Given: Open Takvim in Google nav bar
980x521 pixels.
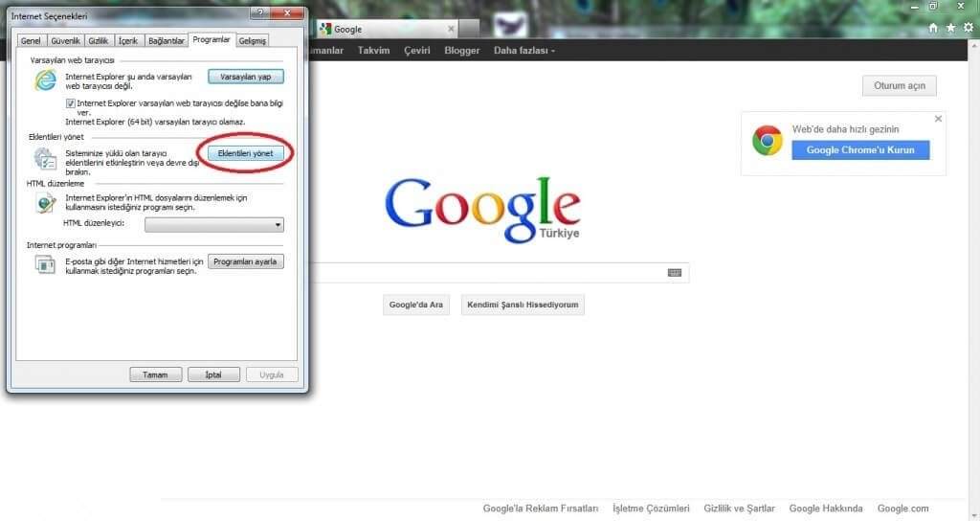Looking at the screenshot, I should coord(374,51).
